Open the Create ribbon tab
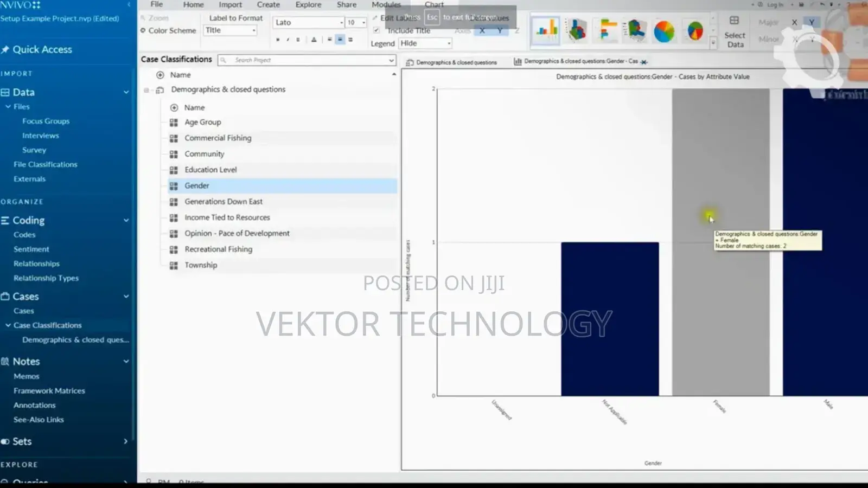868x488 pixels. click(268, 4)
